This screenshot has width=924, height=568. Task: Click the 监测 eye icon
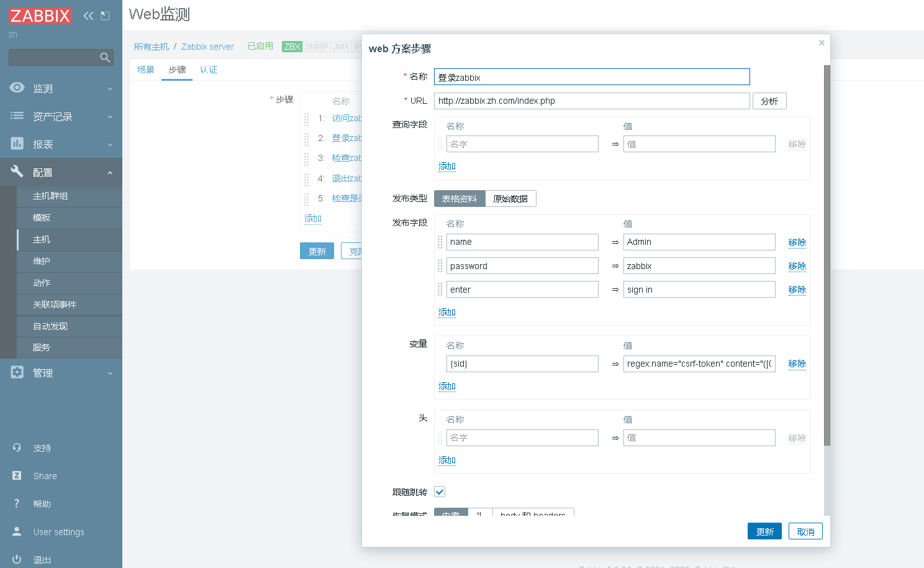click(x=17, y=88)
